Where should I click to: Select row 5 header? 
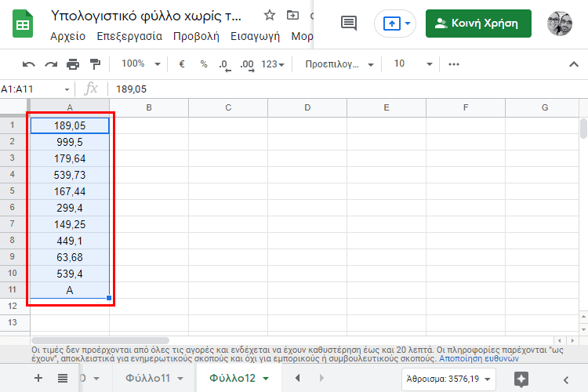(13, 191)
